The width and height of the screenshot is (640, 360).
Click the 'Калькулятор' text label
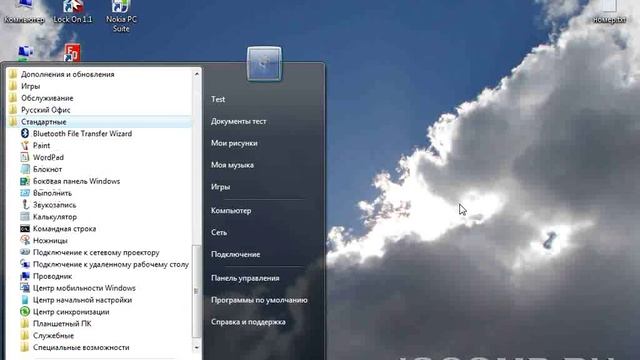pyautogui.click(x=55, y=217)
